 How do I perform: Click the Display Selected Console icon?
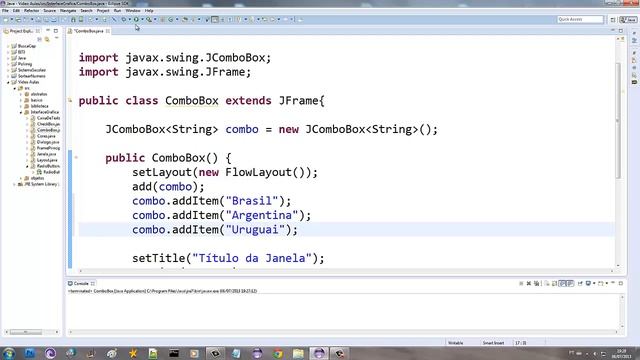pyautogui.click(x=588, y=283)
